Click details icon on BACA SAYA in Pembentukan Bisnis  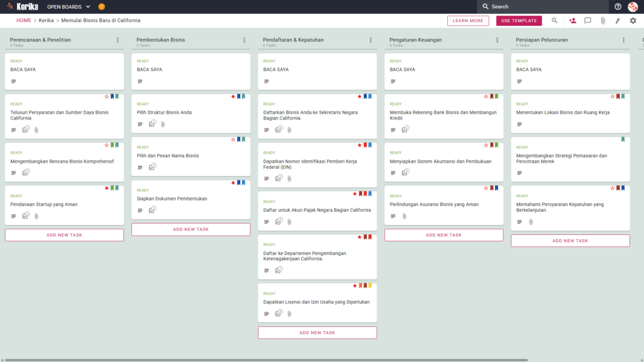pos(140,81)
